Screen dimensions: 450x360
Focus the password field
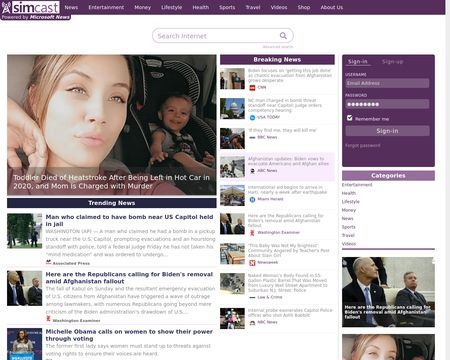(387, 104)
